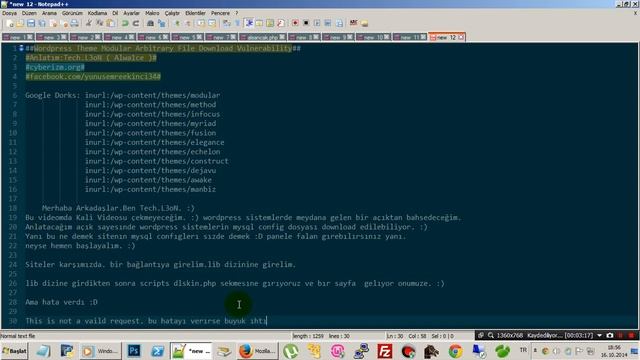Open uTorrent from the taskbar
The image size is (640, 360).
pos(291,351)
